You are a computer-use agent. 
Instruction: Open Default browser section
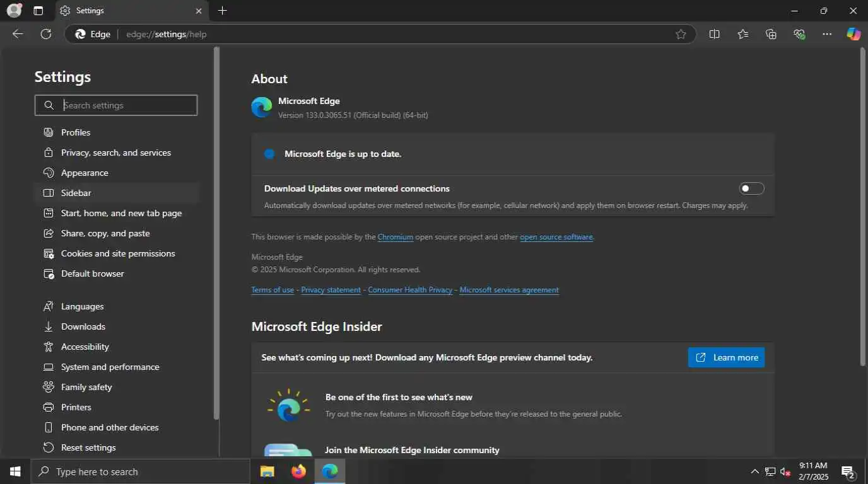click(117, 274)
